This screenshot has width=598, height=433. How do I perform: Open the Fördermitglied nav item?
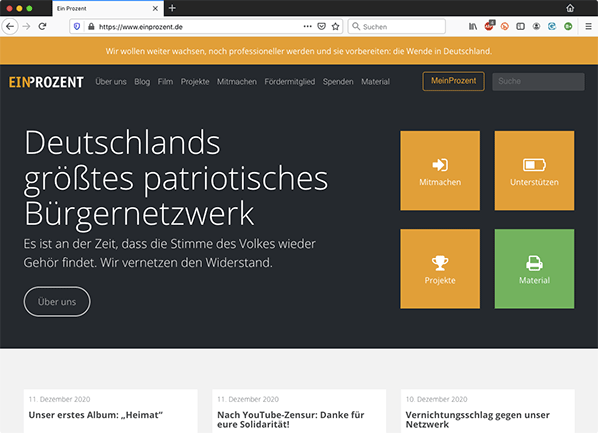click(290, 82)
